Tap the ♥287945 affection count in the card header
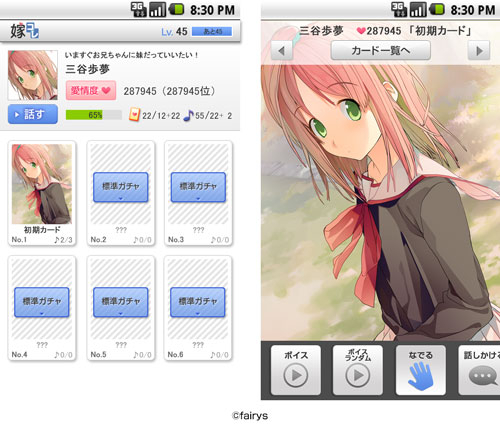 pyautogui.click(x=379, y=31)
